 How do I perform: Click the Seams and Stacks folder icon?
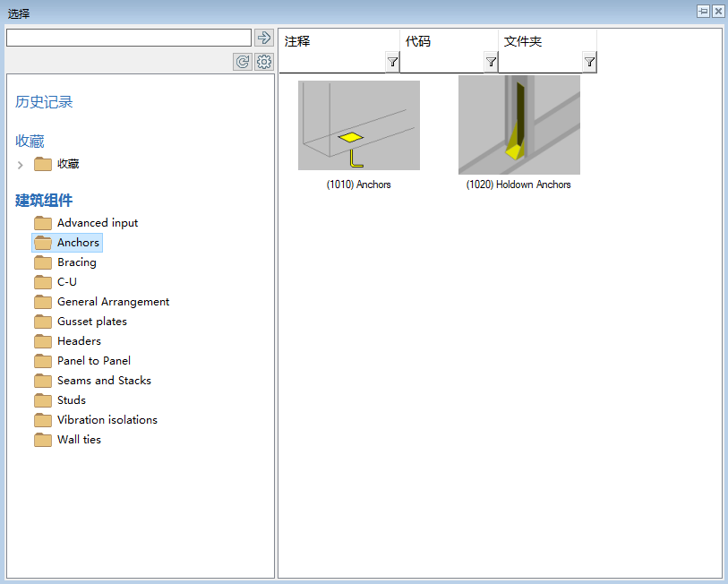pos(43,381)
